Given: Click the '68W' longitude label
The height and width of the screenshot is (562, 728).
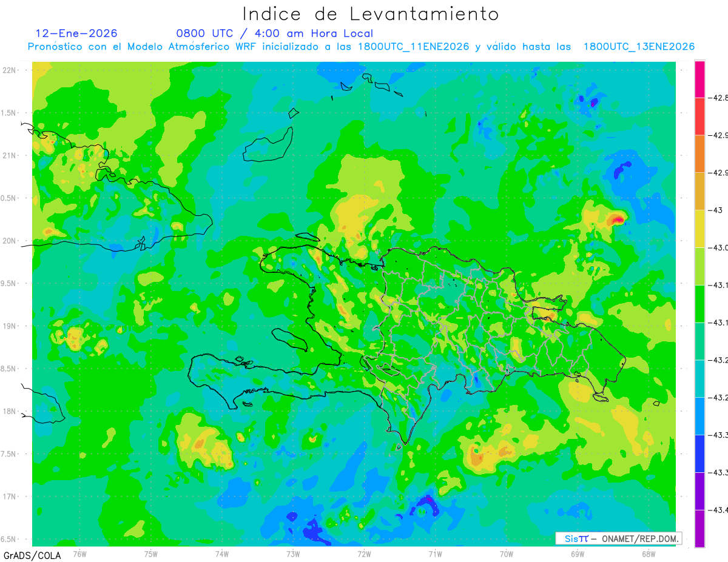Looking at the screenshot, I should click(649, 553).
